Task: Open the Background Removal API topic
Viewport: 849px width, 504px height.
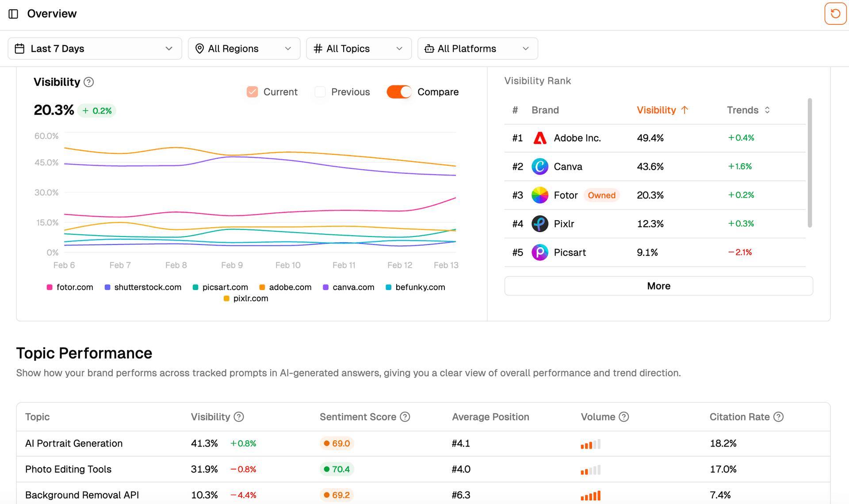Action: pos(82,495)
